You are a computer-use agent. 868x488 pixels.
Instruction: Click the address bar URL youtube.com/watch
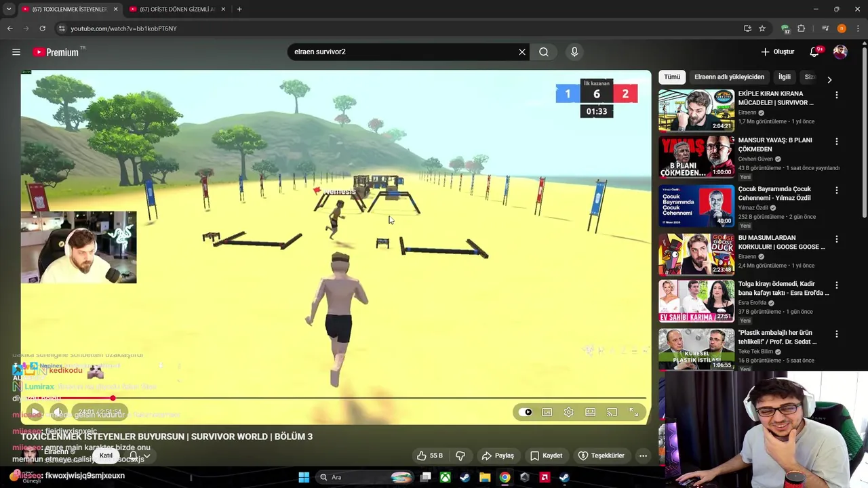pyautogui.click(x=123, y=28)
